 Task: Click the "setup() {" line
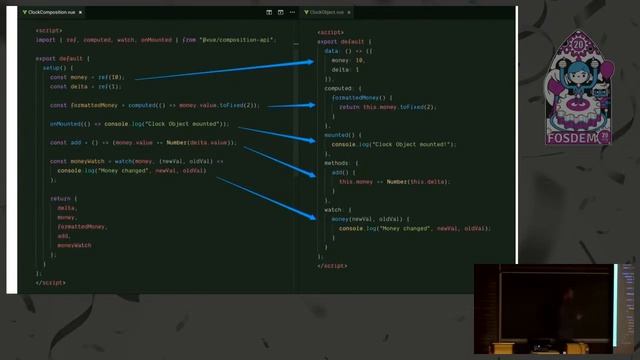(x=58, y=68)
